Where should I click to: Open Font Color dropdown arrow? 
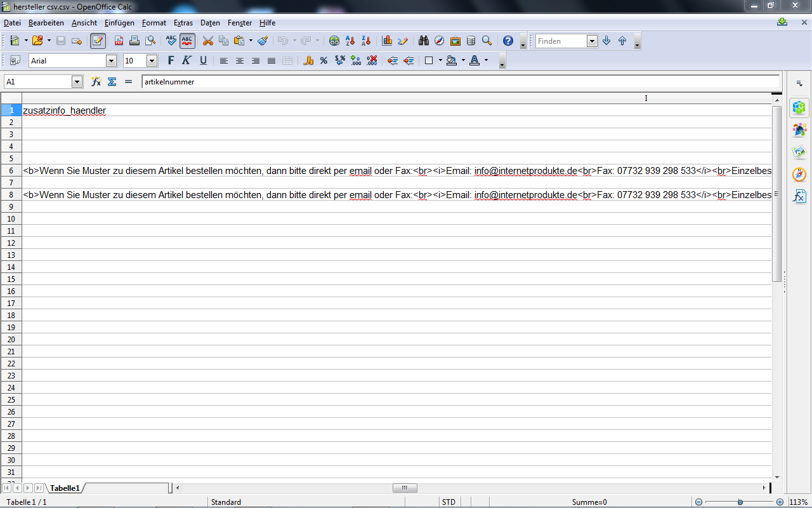pyautogui.click(x=486, y=60)
